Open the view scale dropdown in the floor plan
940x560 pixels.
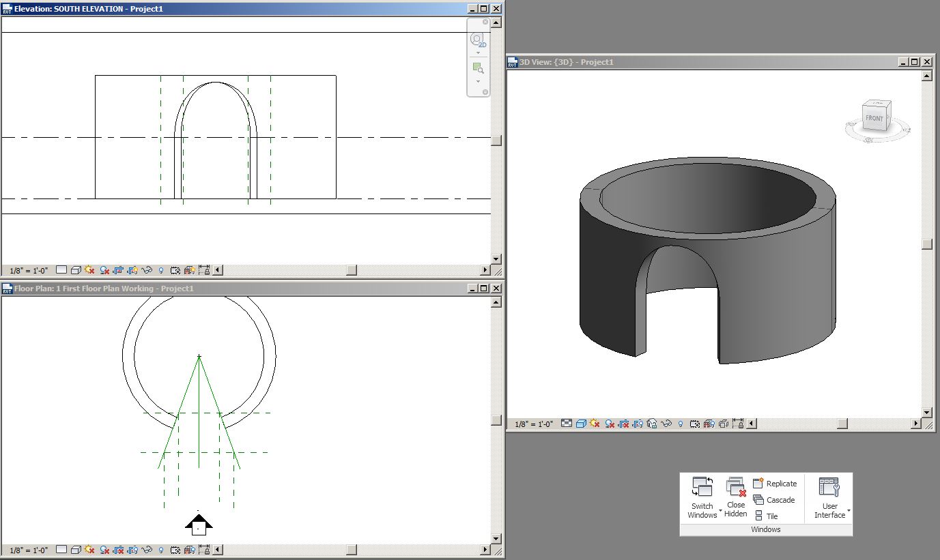(x=27, y=549)
